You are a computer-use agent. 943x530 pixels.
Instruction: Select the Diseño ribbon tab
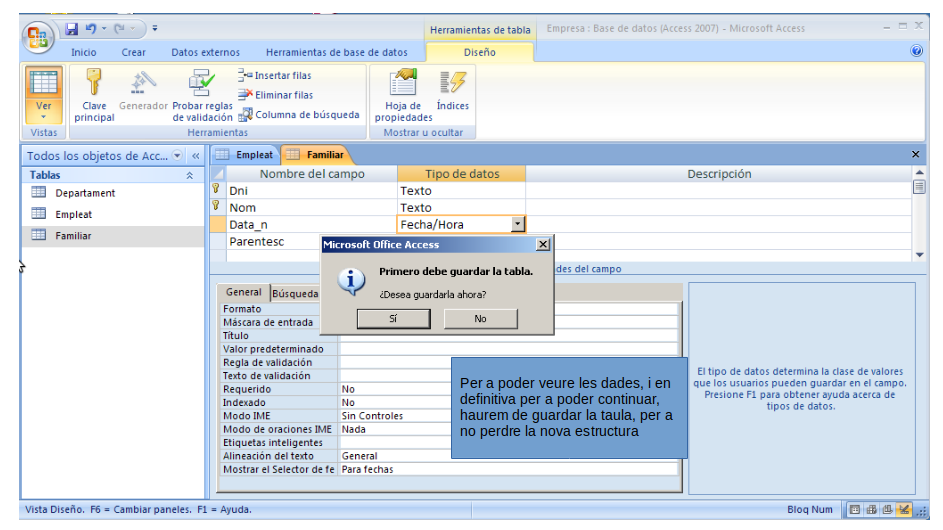480,52
